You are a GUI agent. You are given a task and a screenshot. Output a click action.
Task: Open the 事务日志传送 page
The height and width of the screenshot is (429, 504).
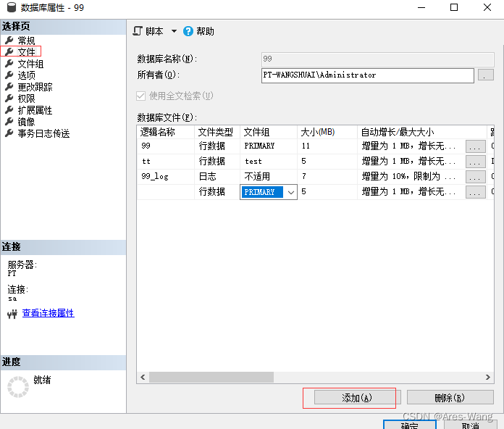(x=43, y=133)
